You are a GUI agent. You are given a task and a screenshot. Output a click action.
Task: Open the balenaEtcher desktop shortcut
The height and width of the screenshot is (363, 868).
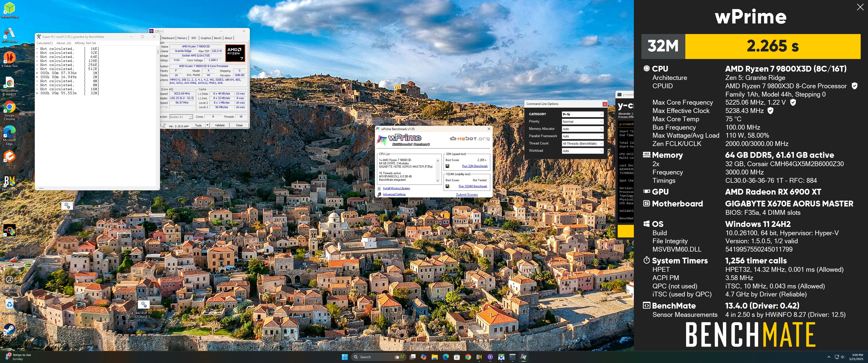(x=9, y=10)
